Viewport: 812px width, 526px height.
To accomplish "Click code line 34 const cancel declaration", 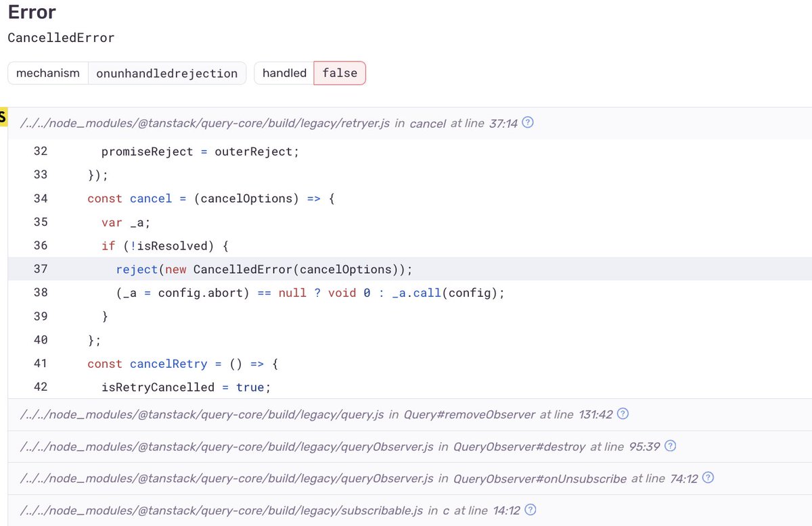I will click(x=410, y=198).
